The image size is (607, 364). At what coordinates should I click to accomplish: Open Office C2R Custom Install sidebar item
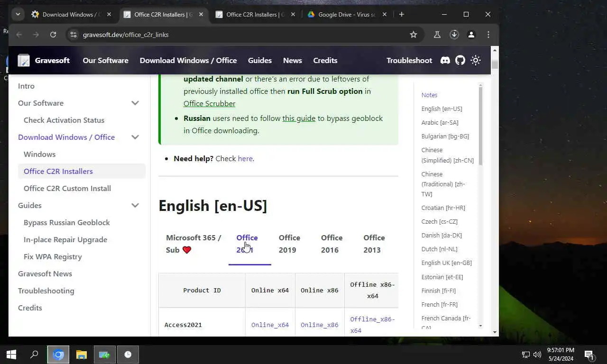click(x=67, y=188)
